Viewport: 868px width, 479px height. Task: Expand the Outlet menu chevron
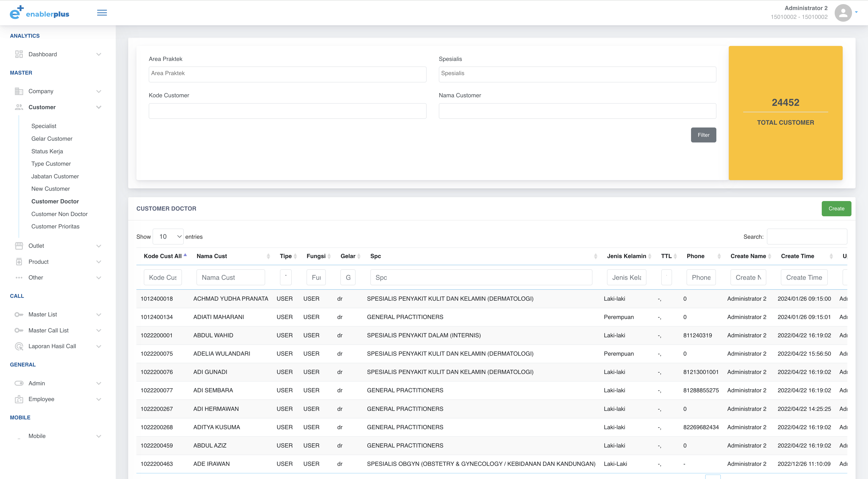pyautogui.click(x=99, y=246)
